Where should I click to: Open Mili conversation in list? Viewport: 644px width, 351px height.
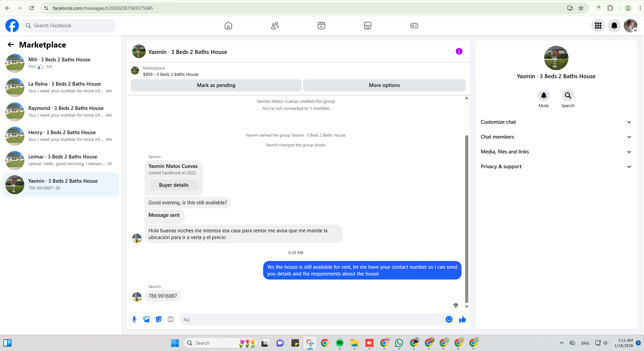coord(61,63)
